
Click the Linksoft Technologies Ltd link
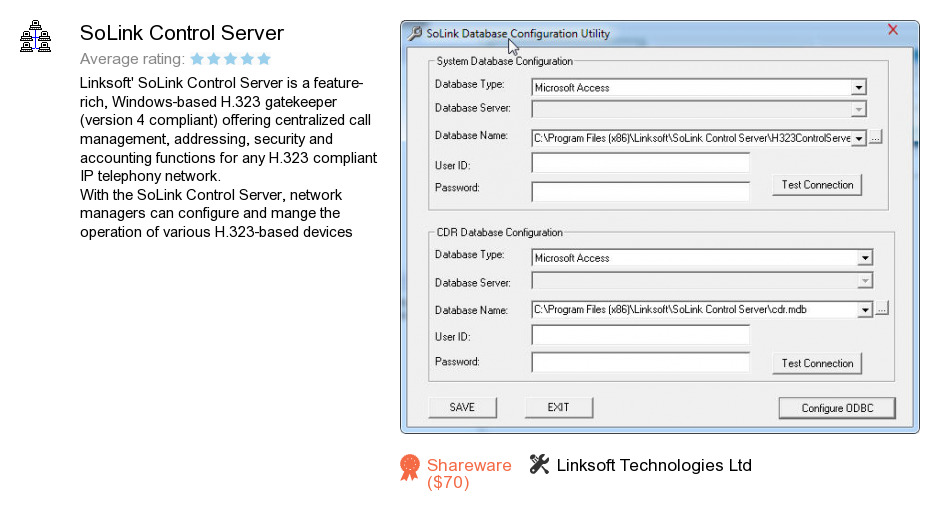(x=654, y=465)
